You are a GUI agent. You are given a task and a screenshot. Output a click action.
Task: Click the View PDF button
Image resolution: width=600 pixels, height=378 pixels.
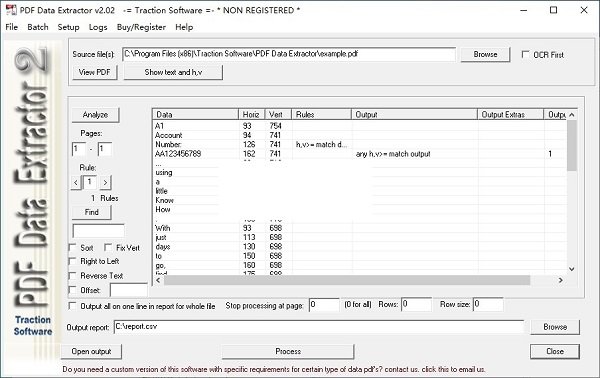(95, 72)
